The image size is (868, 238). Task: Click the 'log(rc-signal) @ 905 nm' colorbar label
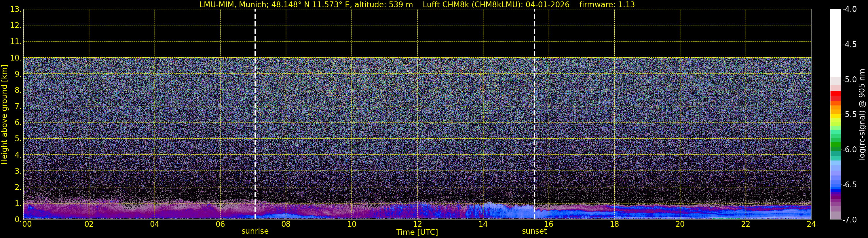(862, 114)
